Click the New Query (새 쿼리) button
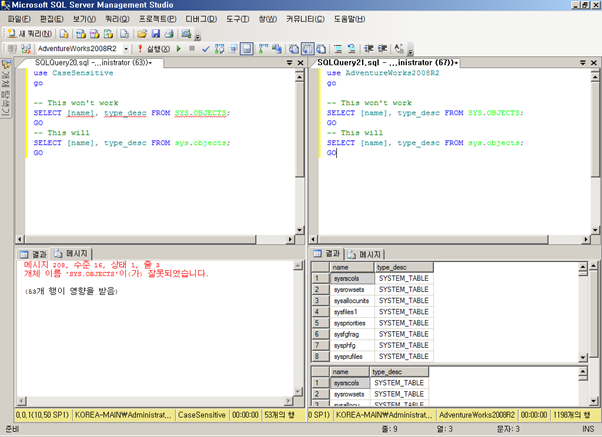The height and width of the screenshot is (437, 602). click(30, 34)
